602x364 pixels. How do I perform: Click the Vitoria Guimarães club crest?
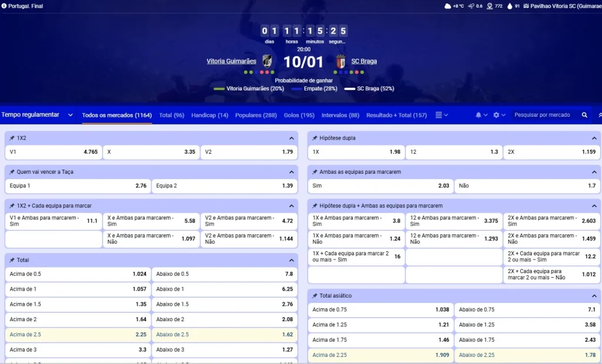(x=267, y=61)
